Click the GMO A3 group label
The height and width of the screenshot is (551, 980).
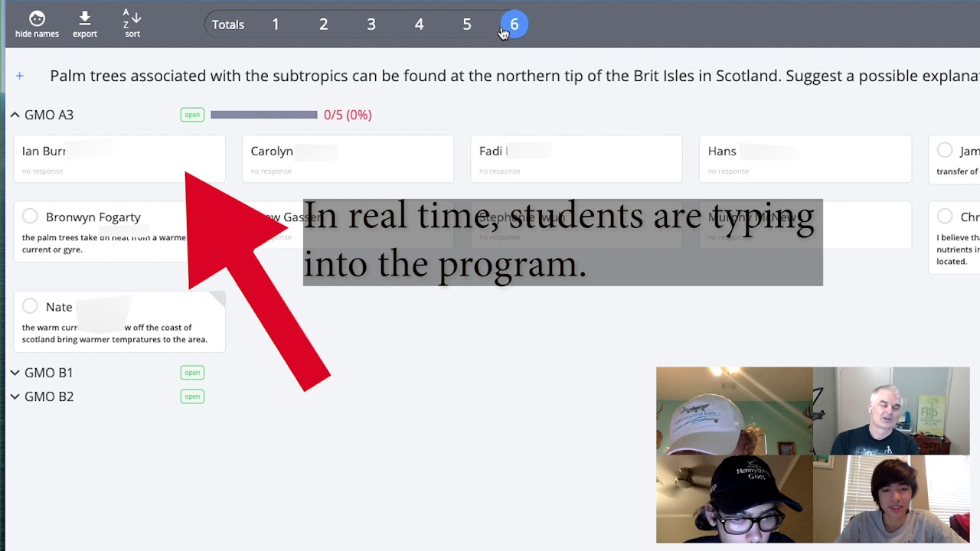[x=49, y=115]
